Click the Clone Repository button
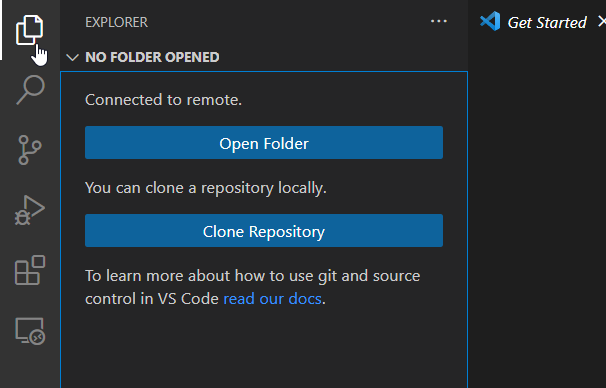 [264, 231]
